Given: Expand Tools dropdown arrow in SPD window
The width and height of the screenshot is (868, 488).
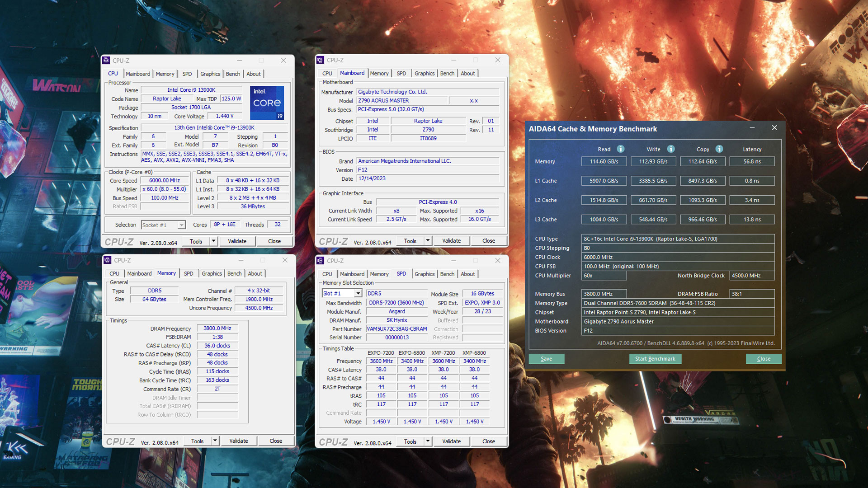Looking at the screenshot, I should pos(428,441).
